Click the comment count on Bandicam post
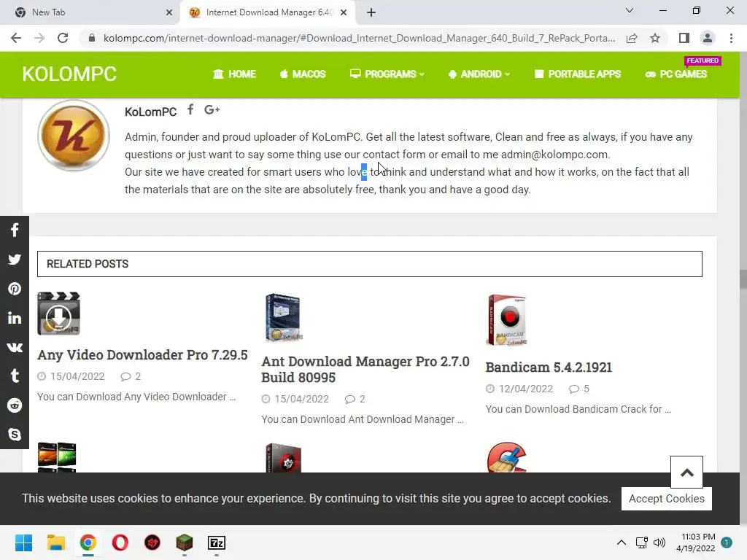 [x=578, y=389]
